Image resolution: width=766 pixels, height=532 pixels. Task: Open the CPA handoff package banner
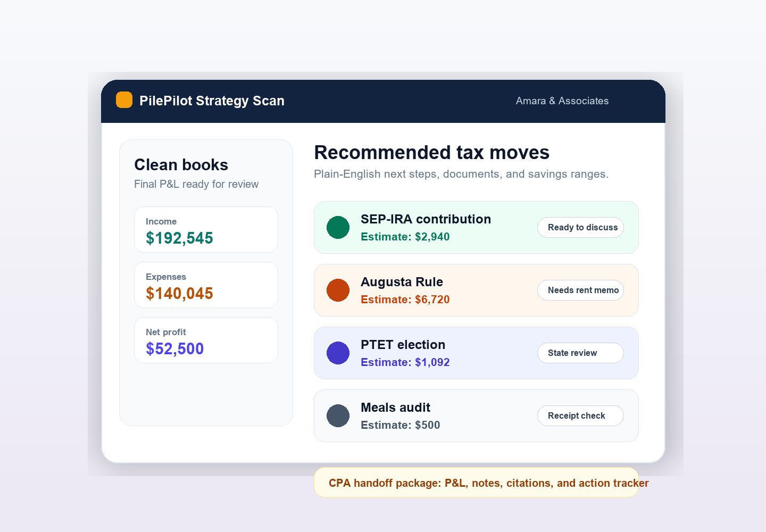tap(476, 483)
